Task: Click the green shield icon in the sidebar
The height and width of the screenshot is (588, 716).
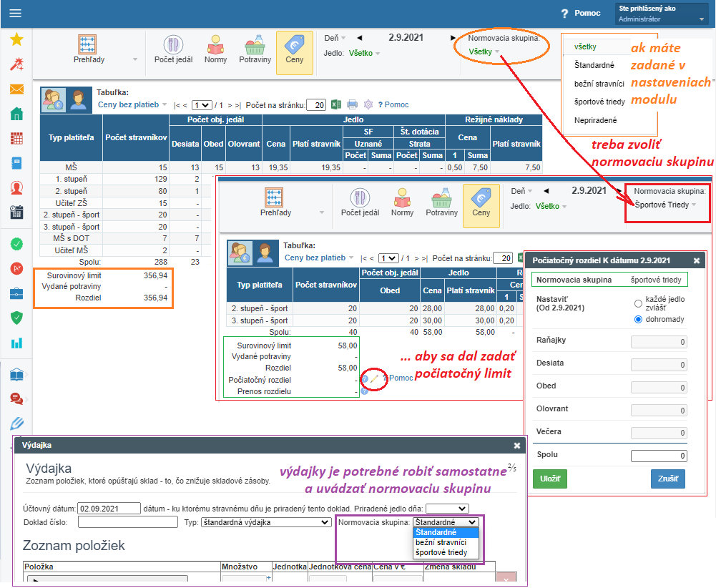Action: [16, 318]
